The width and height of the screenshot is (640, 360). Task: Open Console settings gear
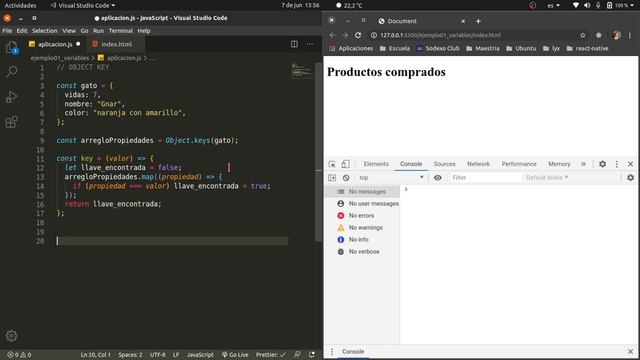click(631, 178)
